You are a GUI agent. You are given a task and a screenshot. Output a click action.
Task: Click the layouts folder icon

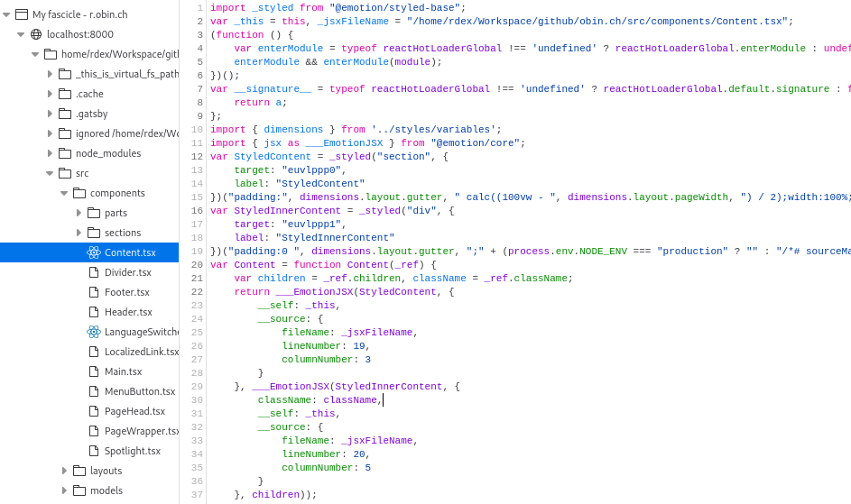(x=79, y=471)
